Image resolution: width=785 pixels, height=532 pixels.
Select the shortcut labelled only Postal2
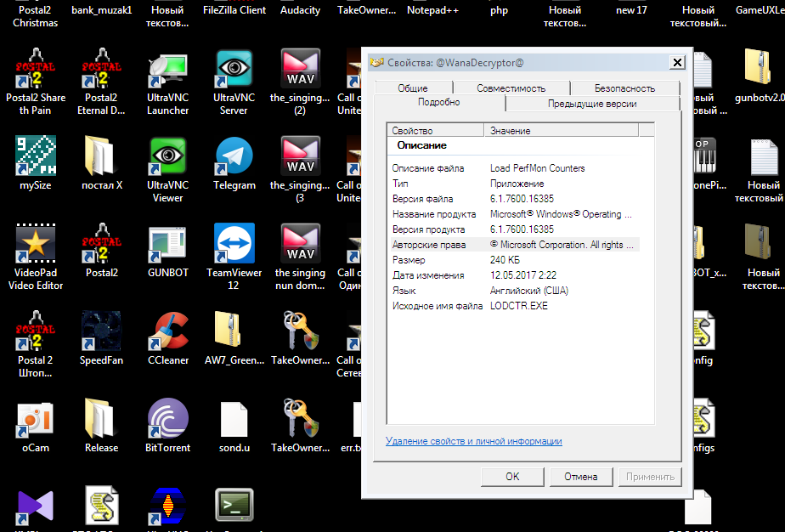(x=101, y=243)
